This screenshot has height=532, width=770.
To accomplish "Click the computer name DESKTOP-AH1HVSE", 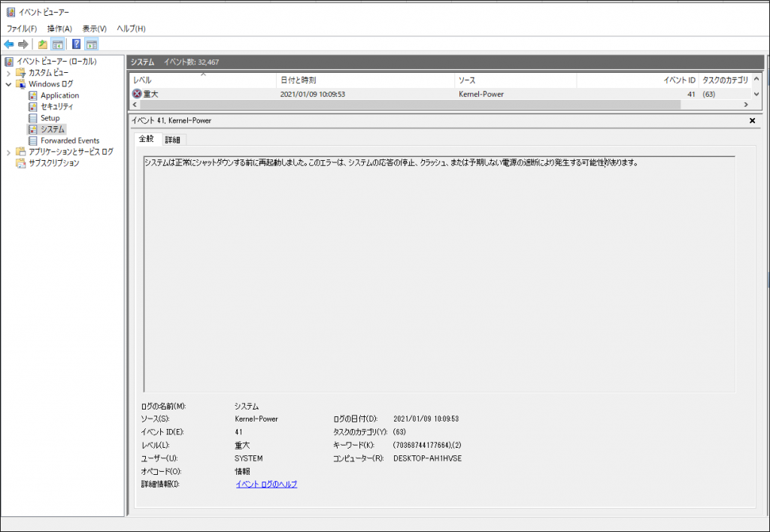I will [428, 458].
